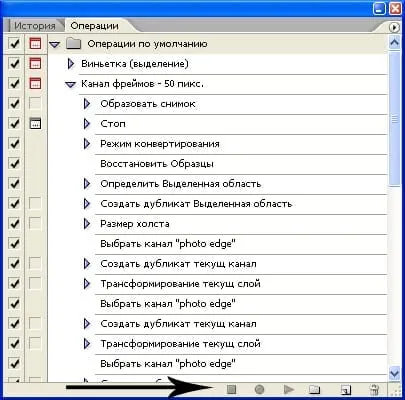Play the selected action with triangle button
This screenshot has height=400, width=405.
pos(288,389)
